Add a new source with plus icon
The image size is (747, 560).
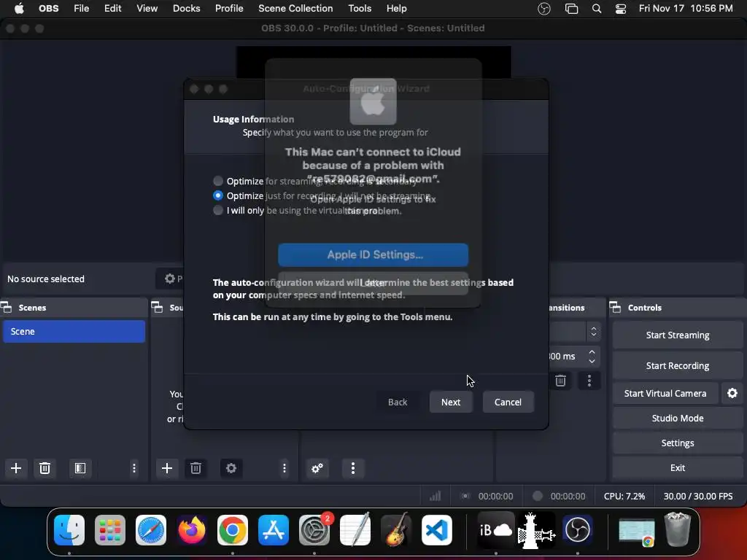[x=167, y=468]
